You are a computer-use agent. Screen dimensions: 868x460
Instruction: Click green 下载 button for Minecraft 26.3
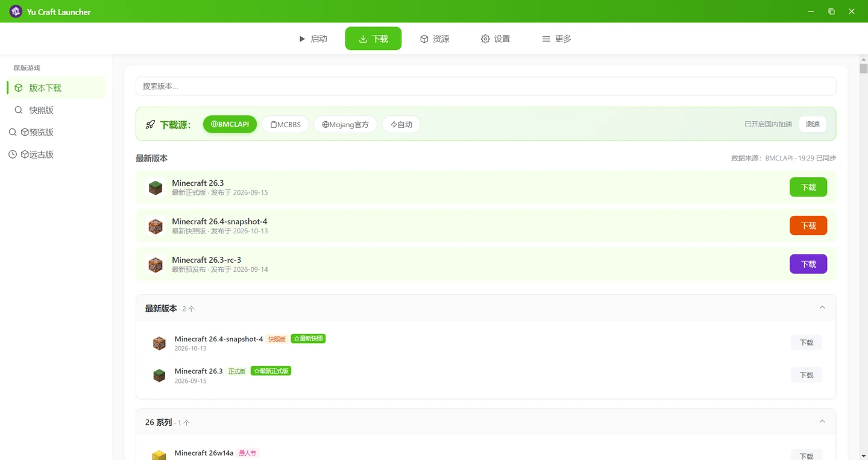pos(808,187)
